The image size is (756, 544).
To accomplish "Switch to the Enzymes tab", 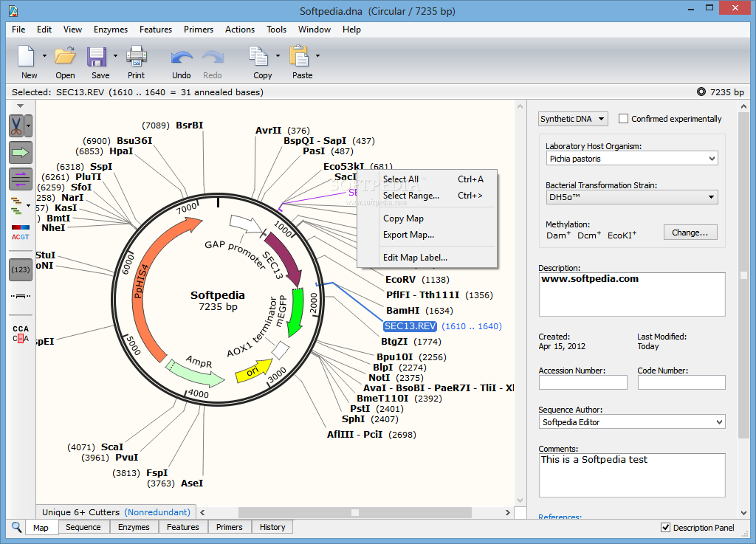I will pyautogui.click(x=134, y=527).
